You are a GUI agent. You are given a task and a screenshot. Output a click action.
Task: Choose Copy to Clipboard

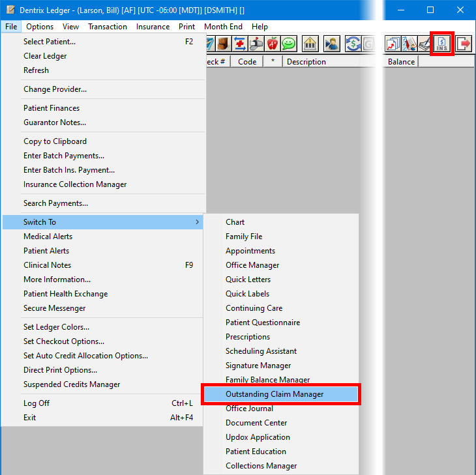click(x=102, y=141)
